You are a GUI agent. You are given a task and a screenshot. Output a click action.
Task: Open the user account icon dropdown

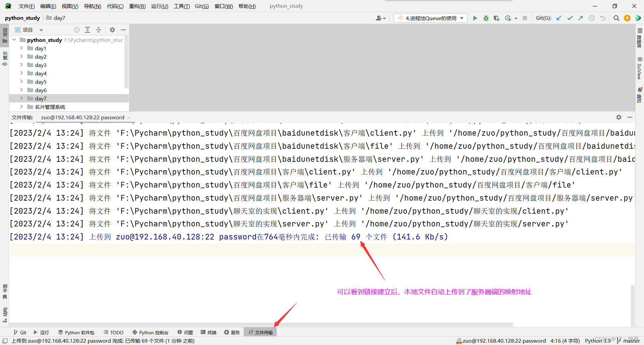(x=380, y=18)
